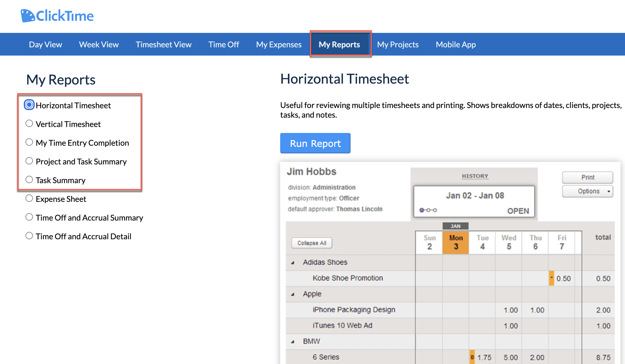The width and height of the screenshot is (625, 364).
Task: Click the Wed 5 column header
Action: point(509,242)
